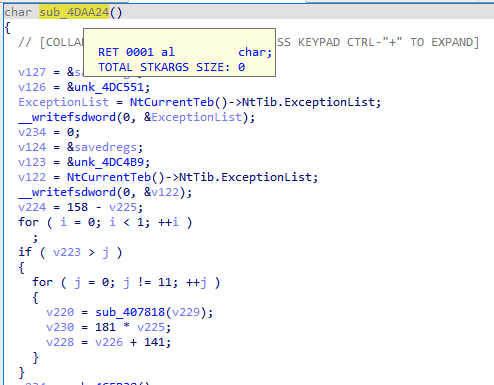Open the sub_407818 function call

click(x=130, y=312)
